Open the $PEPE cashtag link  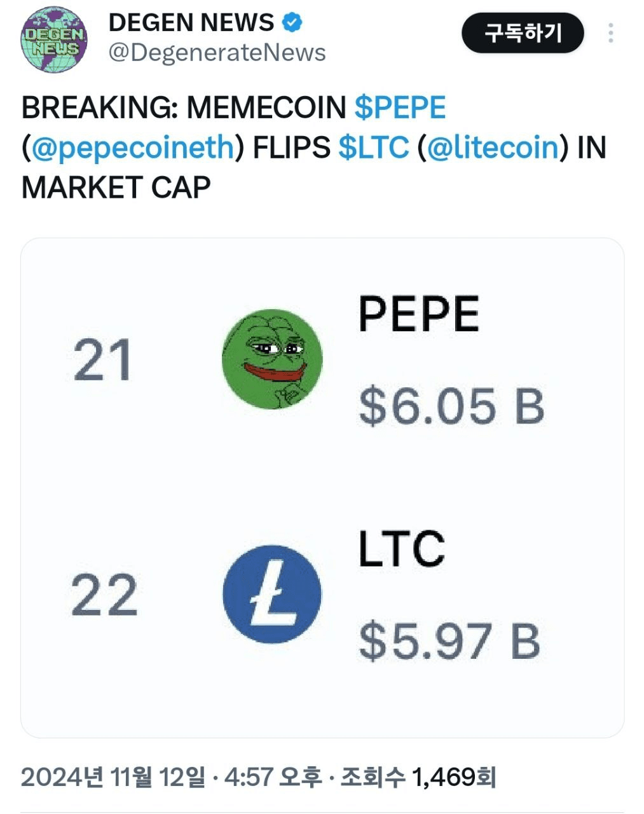tap(400, 107)
